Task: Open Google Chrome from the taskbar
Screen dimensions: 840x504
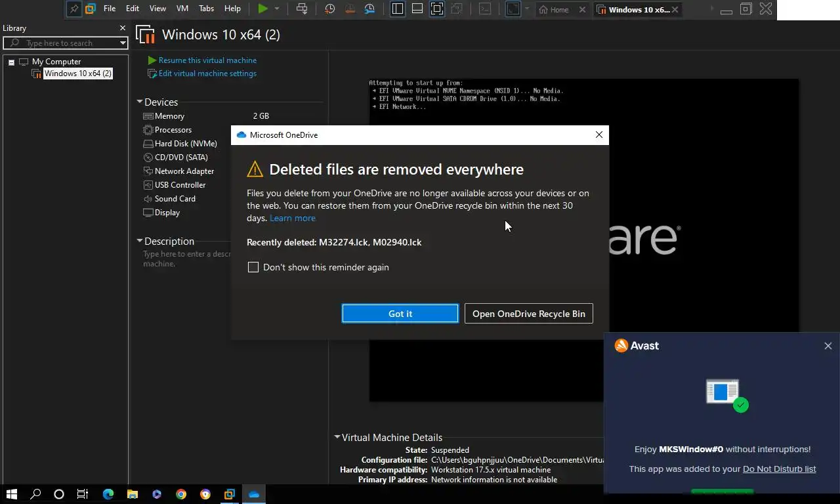Action: [181, 494]
